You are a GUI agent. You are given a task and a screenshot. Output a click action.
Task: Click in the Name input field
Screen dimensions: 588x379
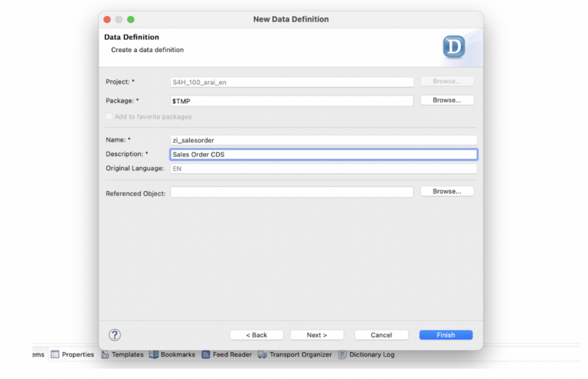[323, 140]
